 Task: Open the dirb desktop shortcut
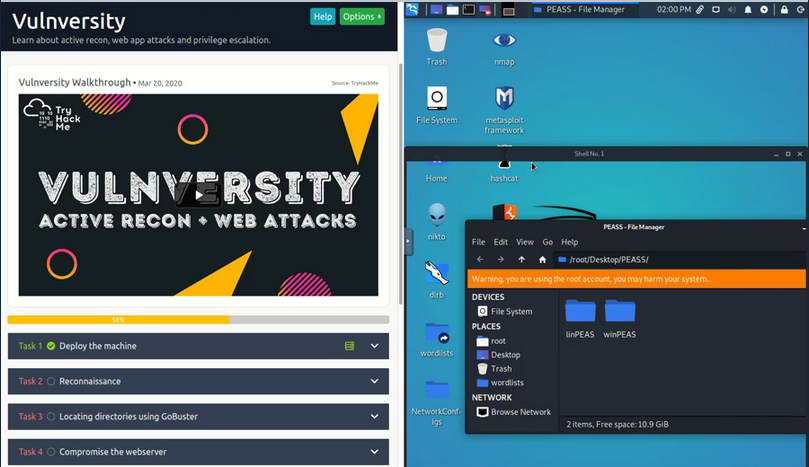pyautogui.click(x=436, y=280)
